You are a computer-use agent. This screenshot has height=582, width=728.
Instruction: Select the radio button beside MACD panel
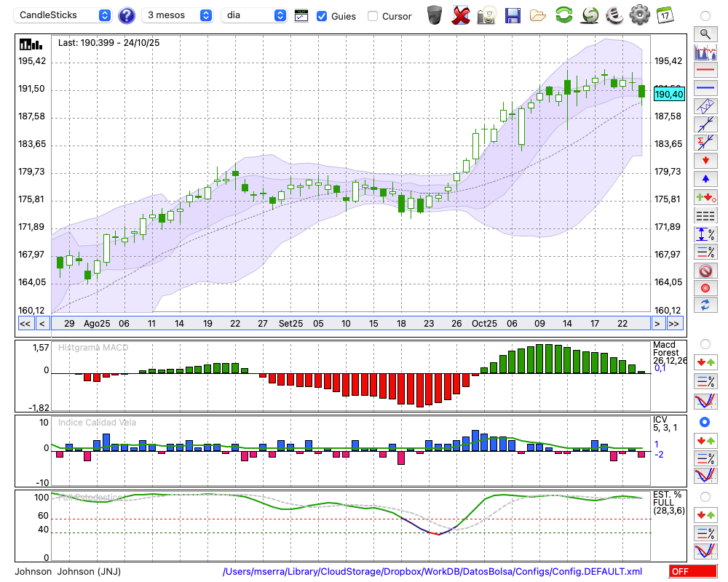705,343
